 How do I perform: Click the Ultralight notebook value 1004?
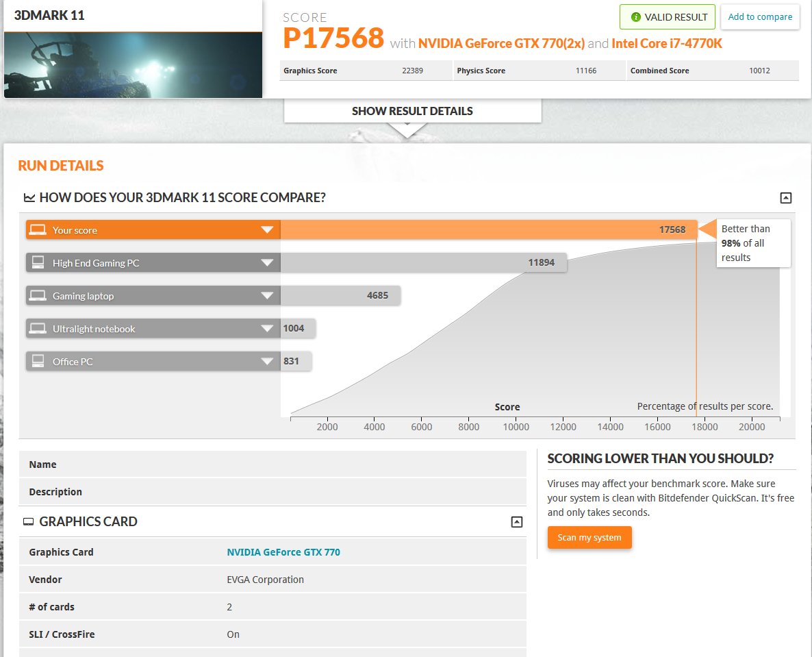[x=294, y=328]
